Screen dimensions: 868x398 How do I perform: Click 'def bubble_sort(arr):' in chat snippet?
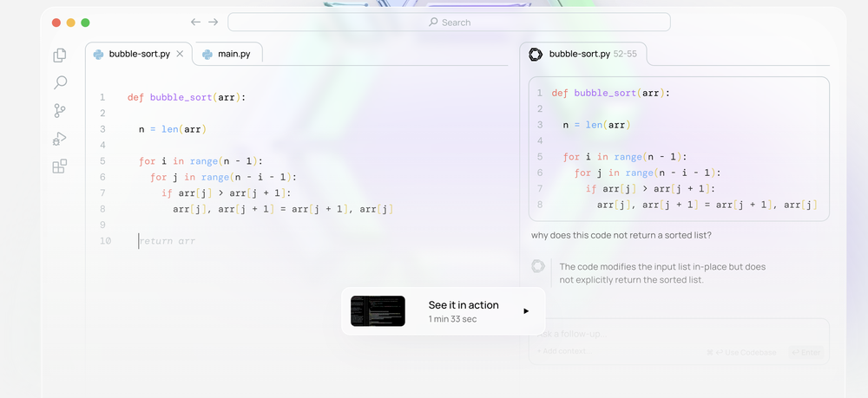(610, 93)
